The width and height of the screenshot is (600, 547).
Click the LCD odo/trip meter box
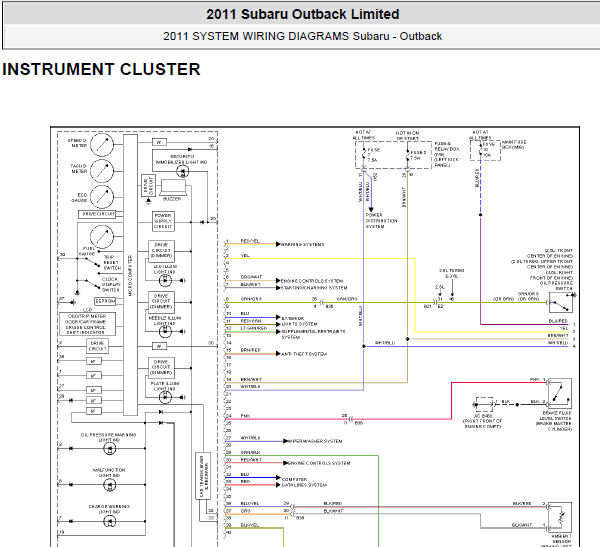click(87, 324)
